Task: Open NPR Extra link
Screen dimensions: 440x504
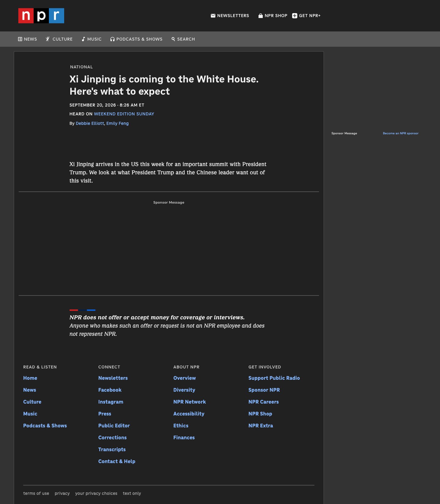Action: [x=261, y=426]
